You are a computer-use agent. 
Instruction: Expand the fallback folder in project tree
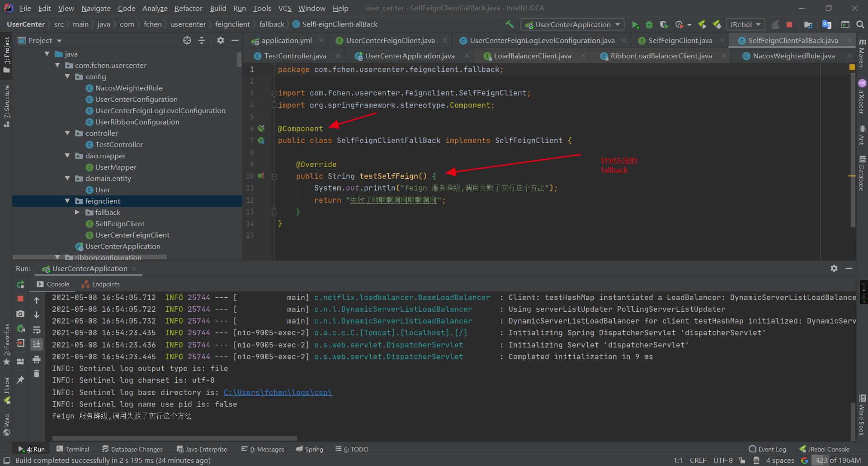tap(77, 212)
